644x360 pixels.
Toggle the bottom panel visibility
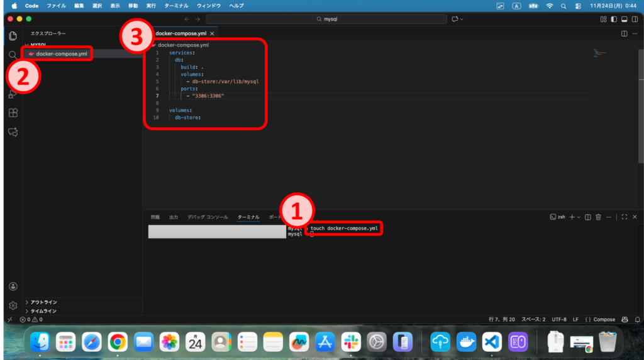click(x=624, y=19)
